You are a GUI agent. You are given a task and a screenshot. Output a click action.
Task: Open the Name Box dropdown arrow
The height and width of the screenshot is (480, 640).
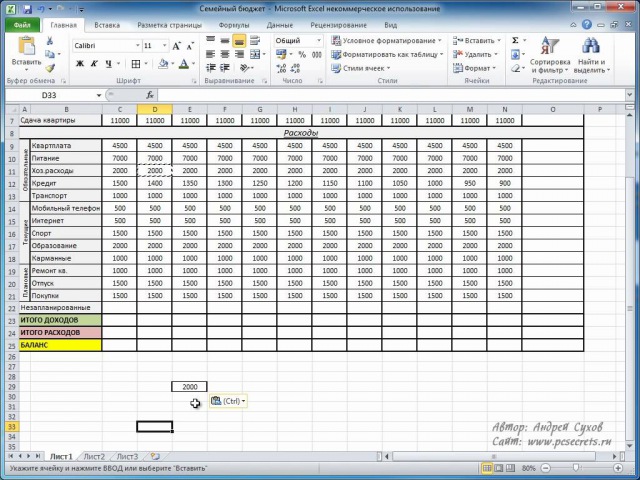[98, 95]
